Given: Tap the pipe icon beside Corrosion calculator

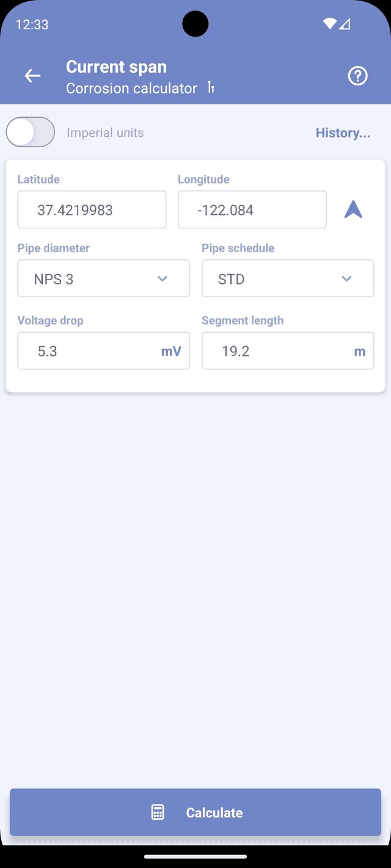Looking at the screenshot, I should pos(211,88).
